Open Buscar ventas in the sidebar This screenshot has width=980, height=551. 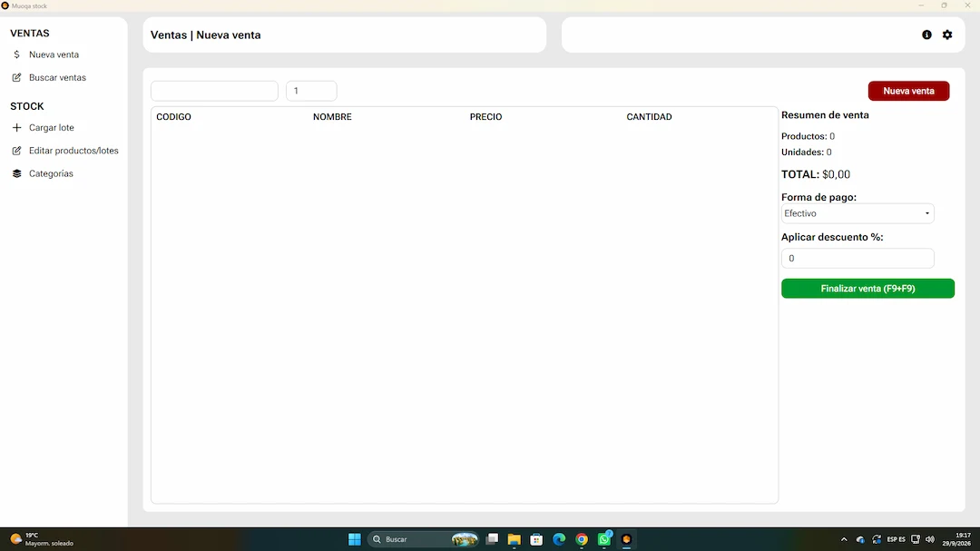(57, 77)
